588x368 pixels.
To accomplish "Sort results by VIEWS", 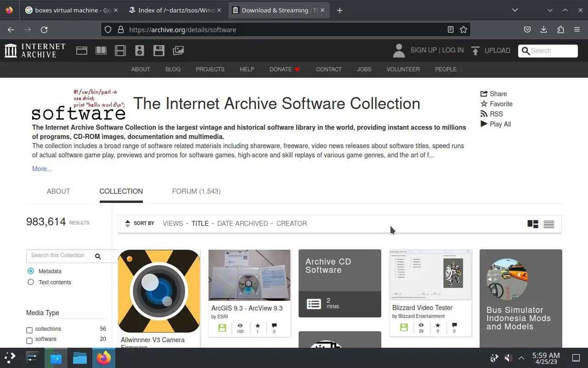I will [x=173, y=224].
